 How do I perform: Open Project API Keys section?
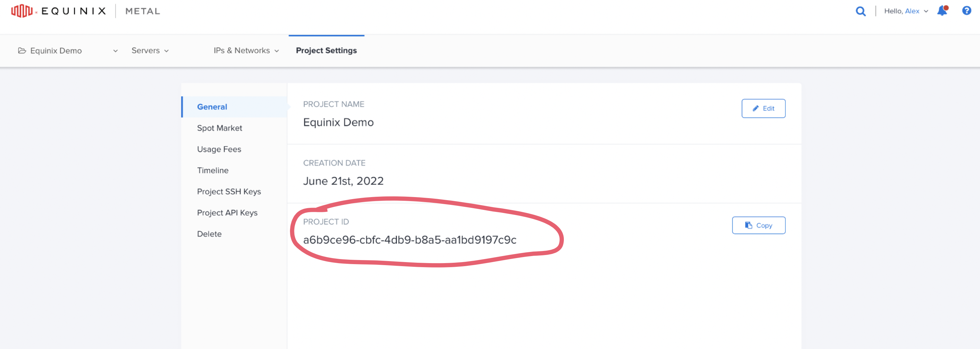click(x=227, y=213)
